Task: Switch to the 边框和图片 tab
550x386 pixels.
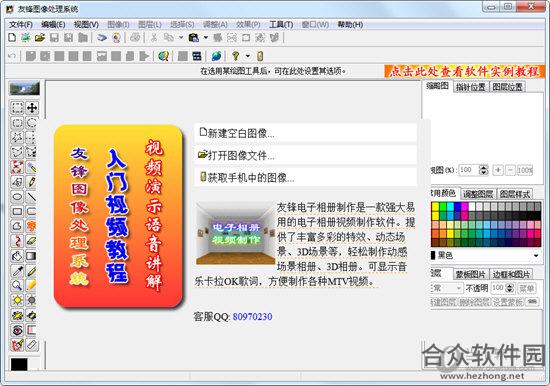Action: pos(511,274)
